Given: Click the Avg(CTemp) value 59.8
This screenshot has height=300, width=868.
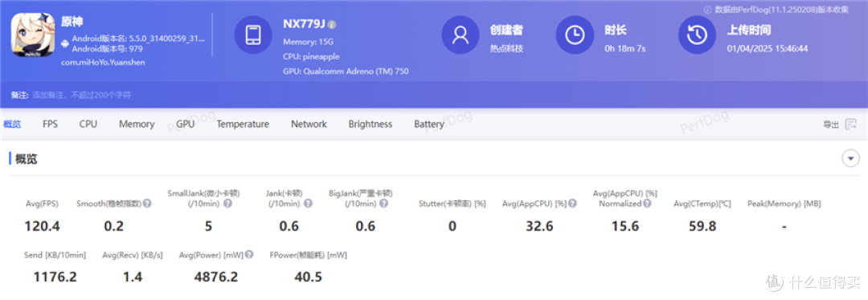Looking at the screenshot, I should (x=702, y=226).
